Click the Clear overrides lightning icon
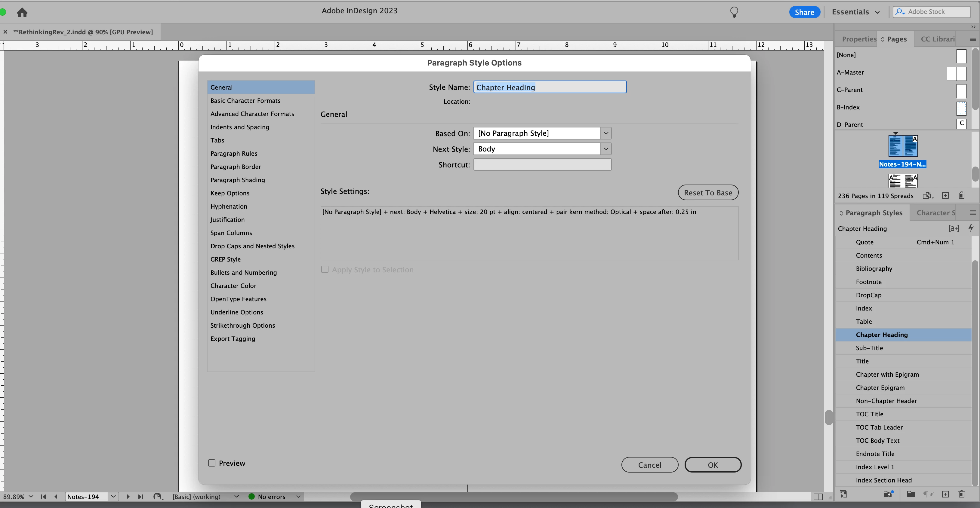Viewport: 980px width, 508px height. pos(971,228)
